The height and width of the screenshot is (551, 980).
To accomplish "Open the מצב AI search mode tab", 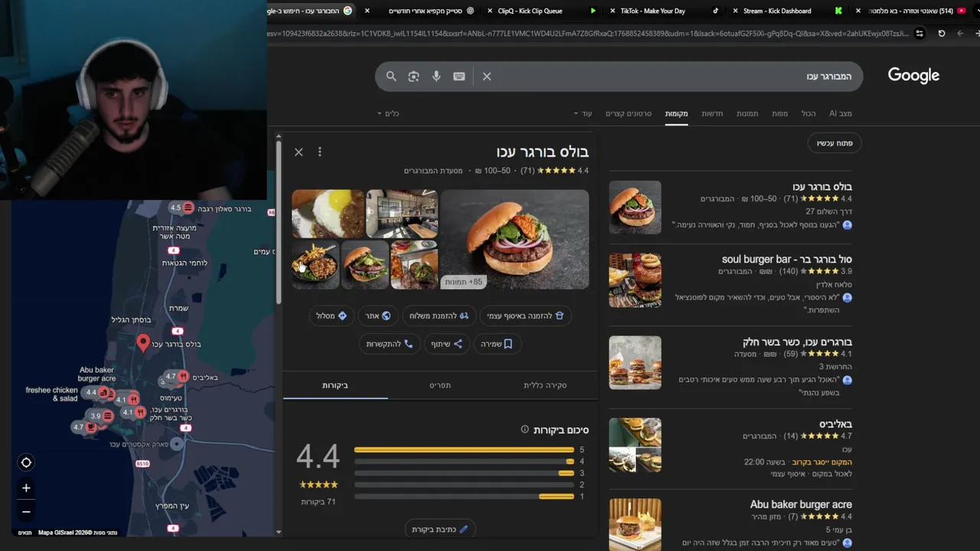I will click(841, 113).
